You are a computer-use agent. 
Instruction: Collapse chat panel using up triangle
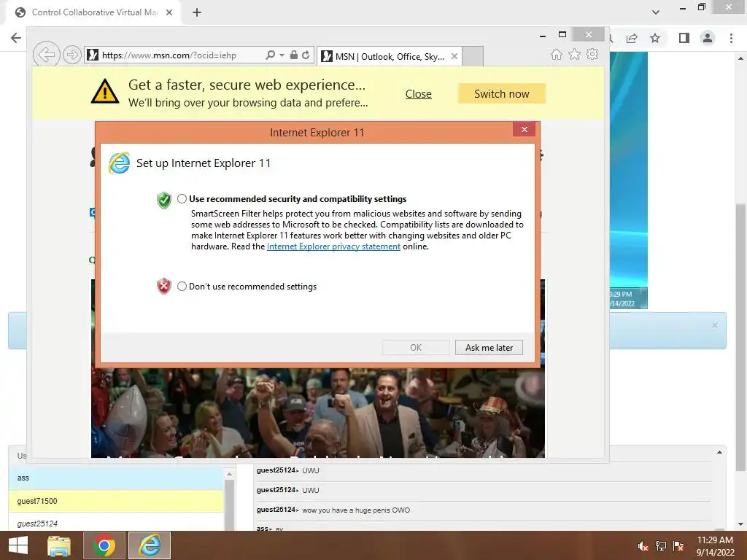[719, 452]
